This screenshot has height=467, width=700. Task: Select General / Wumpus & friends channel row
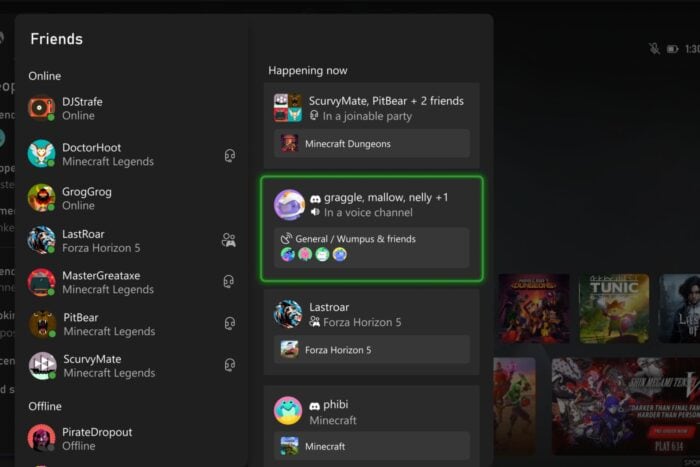[x=371, y=248]
